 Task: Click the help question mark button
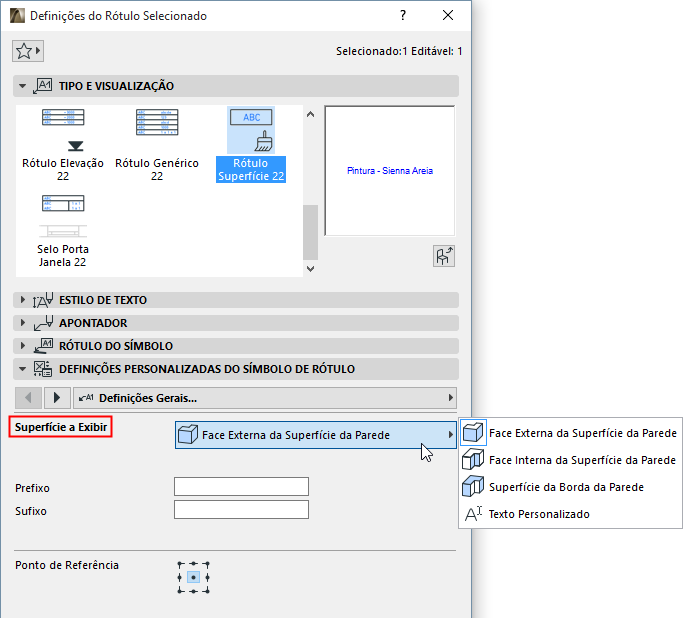403,15
